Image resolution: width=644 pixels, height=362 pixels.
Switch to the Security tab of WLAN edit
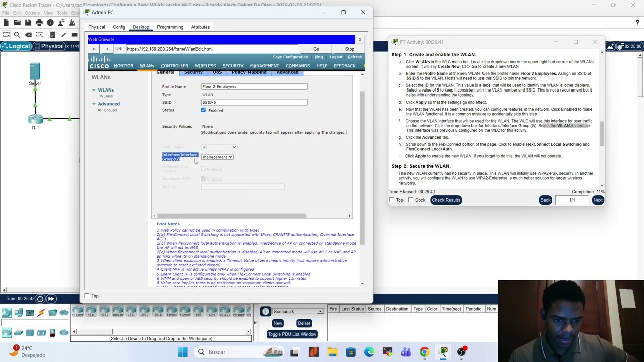point(193,72)
